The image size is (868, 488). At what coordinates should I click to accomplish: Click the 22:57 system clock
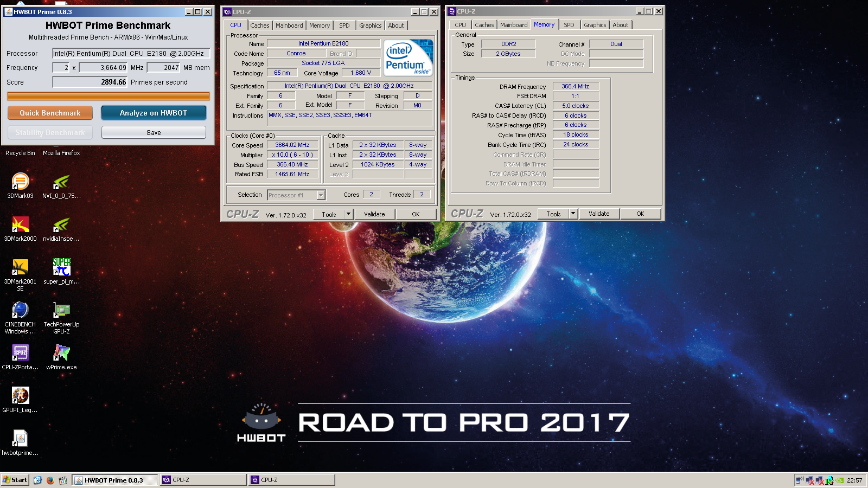tap(854, 480)
